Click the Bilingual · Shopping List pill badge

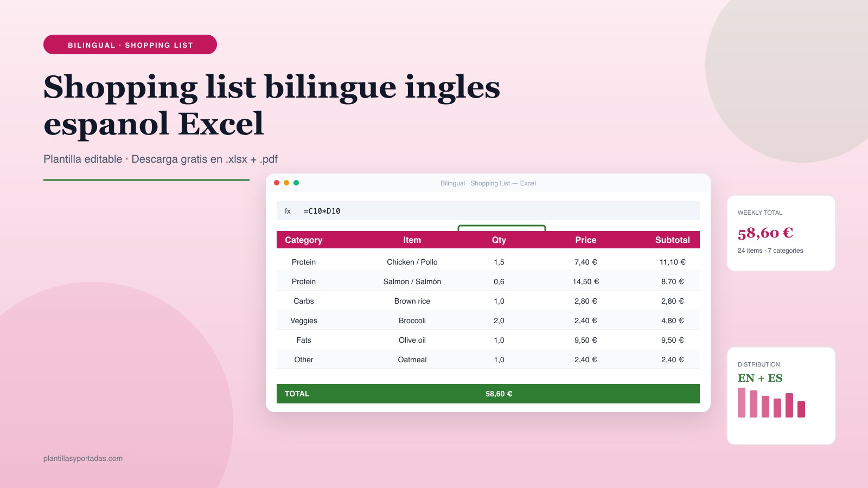[x=130, y=44]
